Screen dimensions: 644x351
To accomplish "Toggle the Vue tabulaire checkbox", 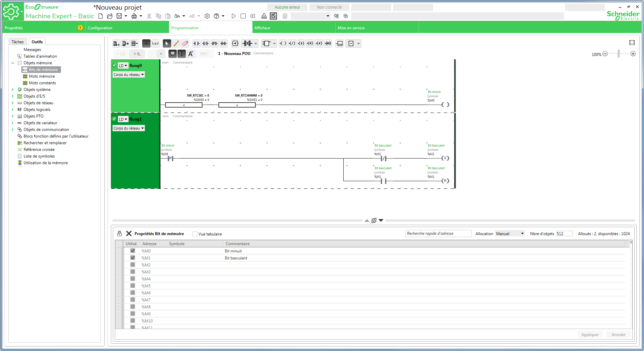I will click(x=195, y=234).
